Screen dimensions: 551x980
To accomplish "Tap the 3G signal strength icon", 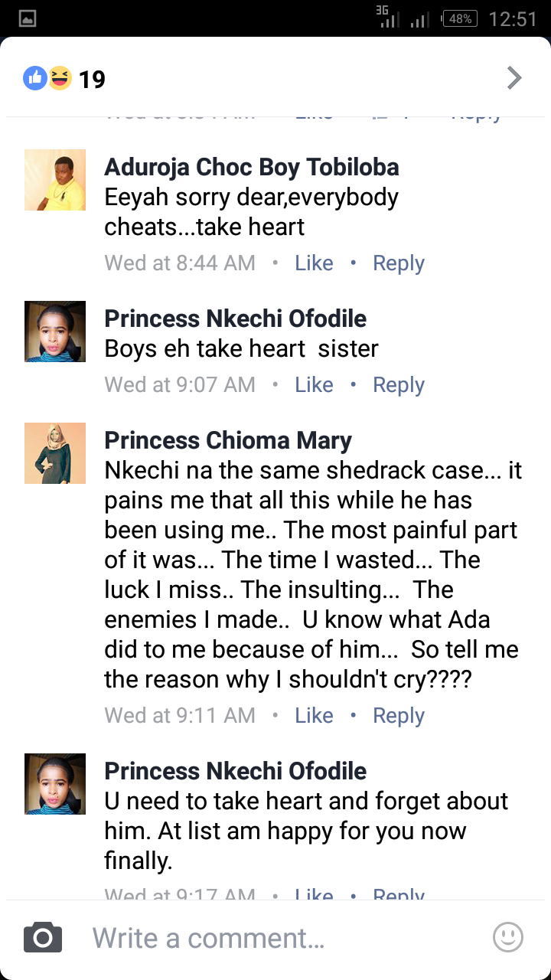I will 390,18.
